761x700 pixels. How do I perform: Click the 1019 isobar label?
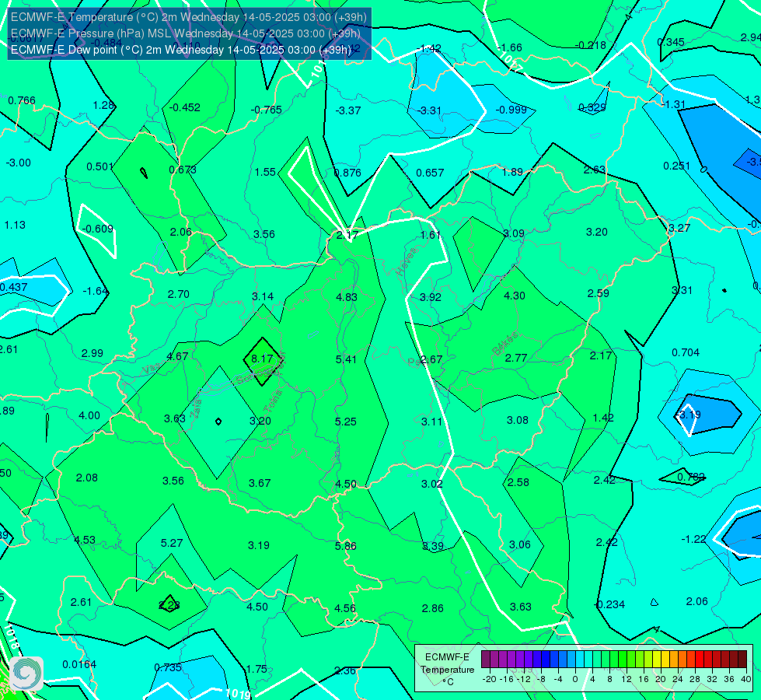coord(237,693)
